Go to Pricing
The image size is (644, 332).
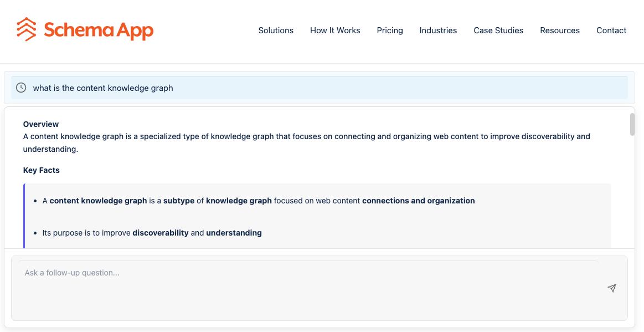click(390, 30)
